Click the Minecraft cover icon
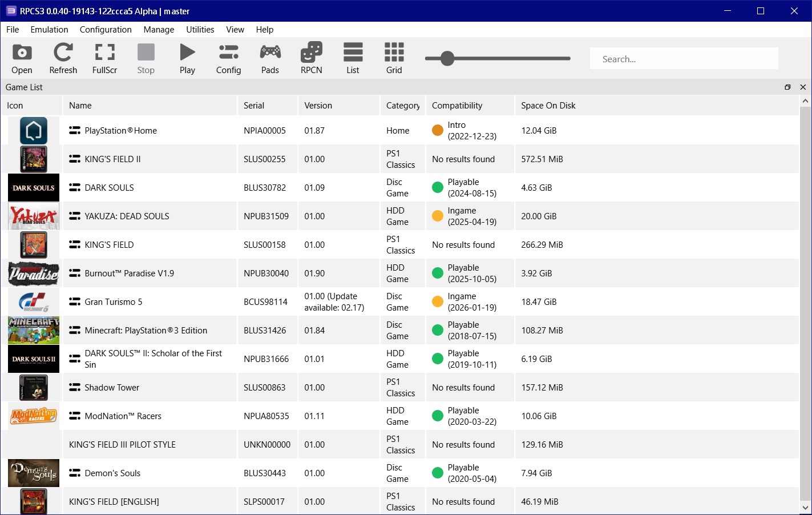The image size is (812, 515). click(34, 331)
